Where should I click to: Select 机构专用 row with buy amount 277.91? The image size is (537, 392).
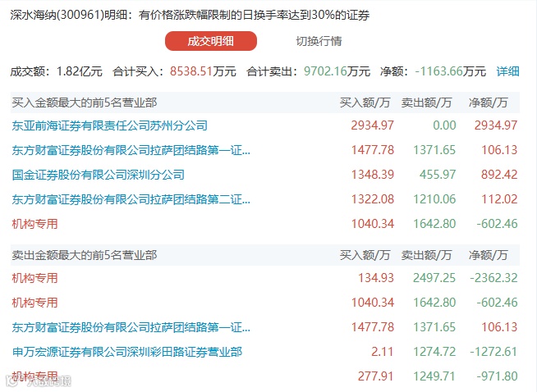click(x=264, y=376)
